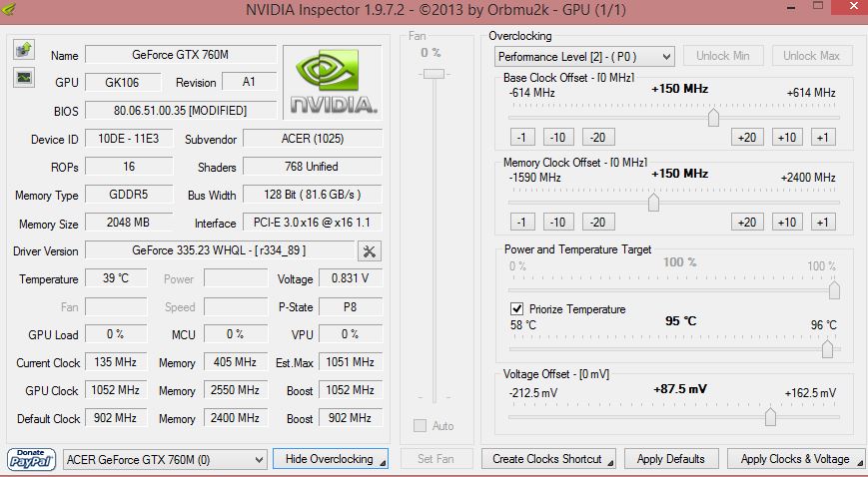
Task: Click Apply Defaults button
Action: [x=671, y=459]
